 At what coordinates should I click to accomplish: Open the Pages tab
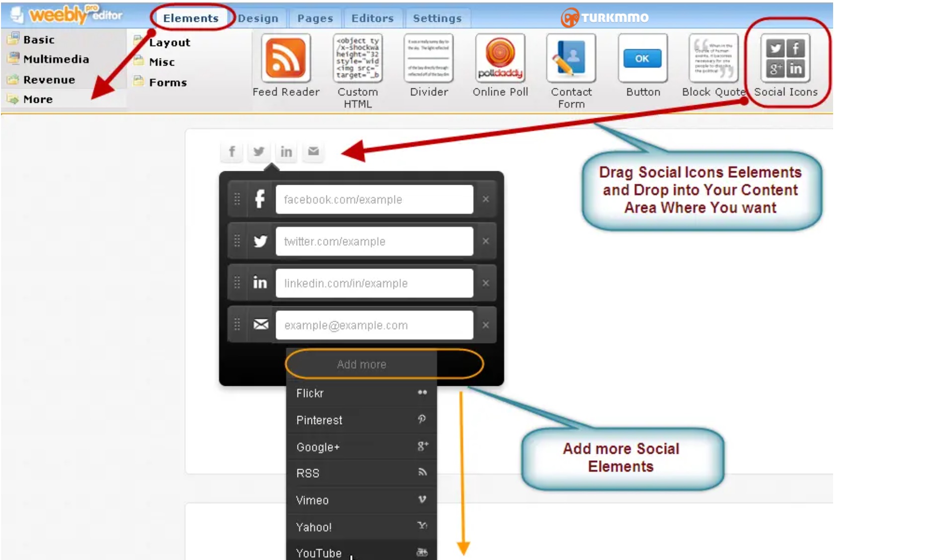(315, 18)
